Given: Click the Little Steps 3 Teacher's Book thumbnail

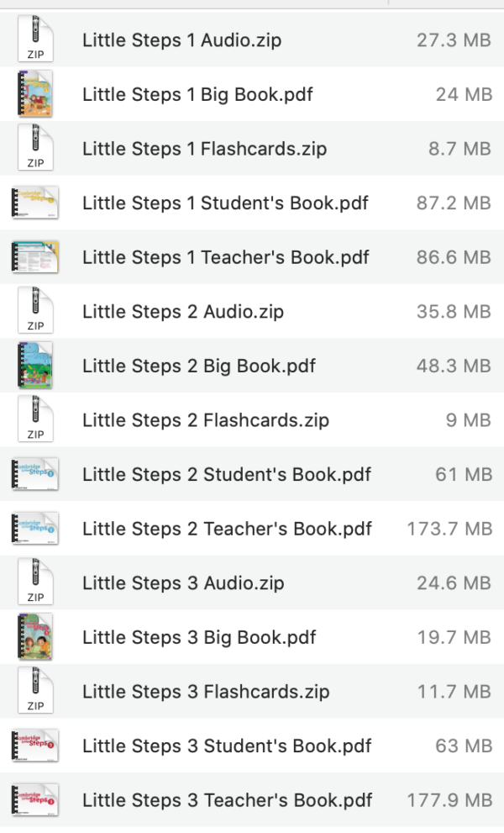Looking at the screenshot, I should tap(34, 800).
